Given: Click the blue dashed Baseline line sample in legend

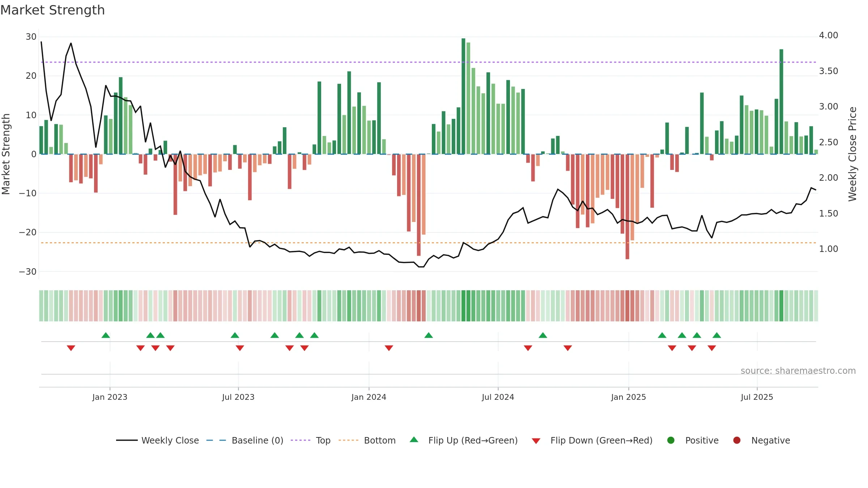Looking at the screenshot, I should 216,440.
